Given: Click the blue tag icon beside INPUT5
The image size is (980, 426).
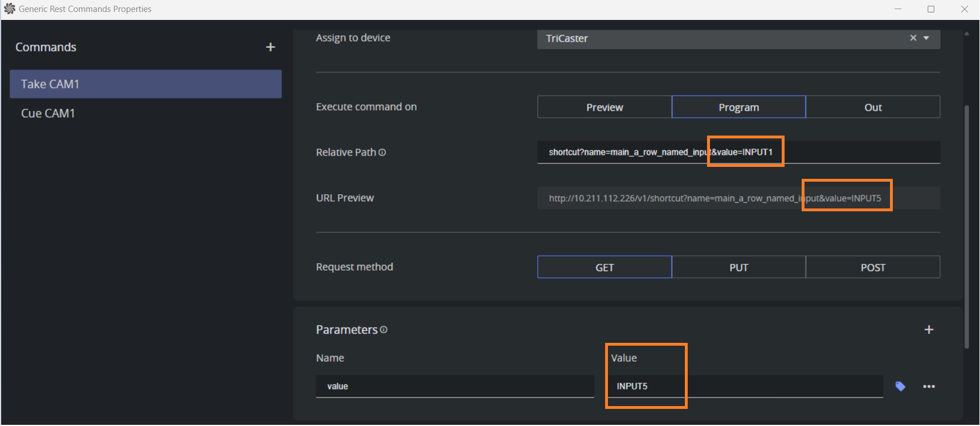Looking at the screenshot, I should coord(900,386).
